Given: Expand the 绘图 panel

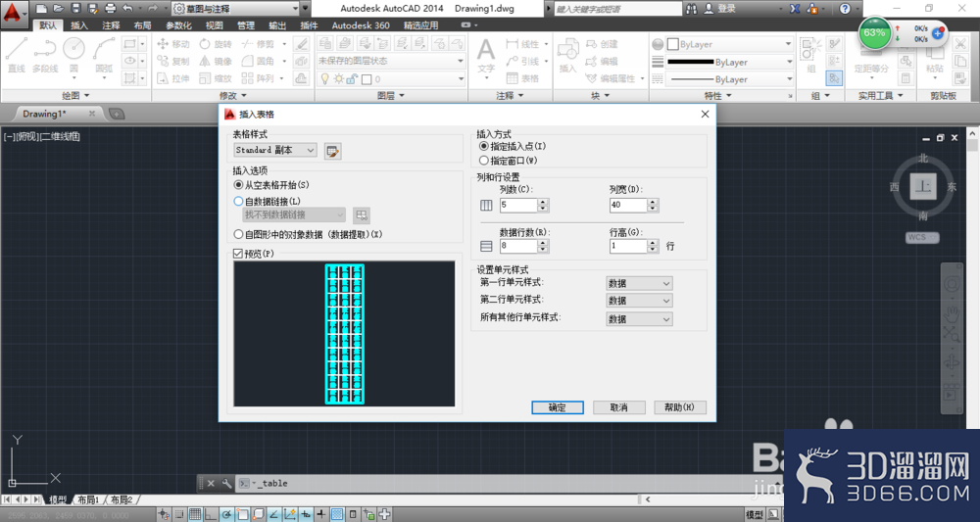Looking at the screenshot, I should [75, 96].
